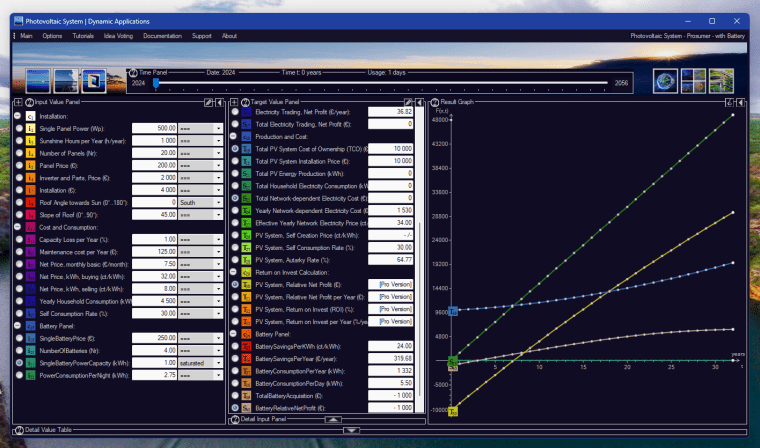Select the Capacity Loss per Year radio button
Viewport: 760px width, 448px height.
[x=19, y=240]
